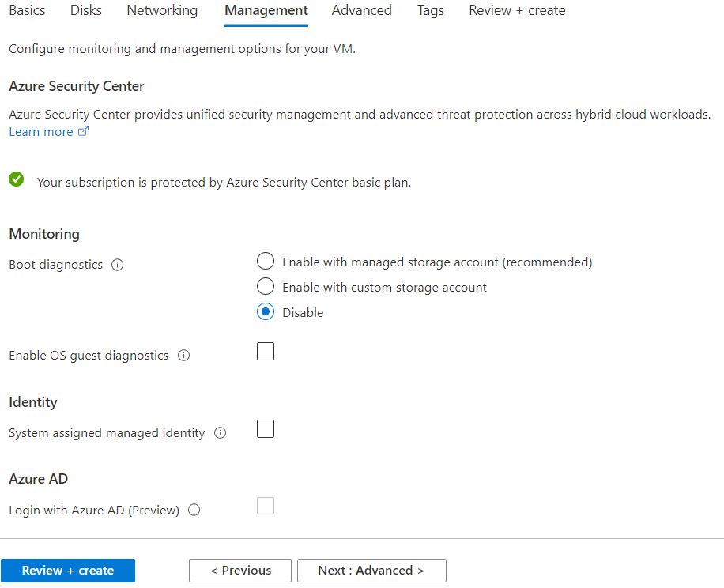Click Login with Azure AD info icon
This screenshot has width=724, height=588.
tap(194, 511)
